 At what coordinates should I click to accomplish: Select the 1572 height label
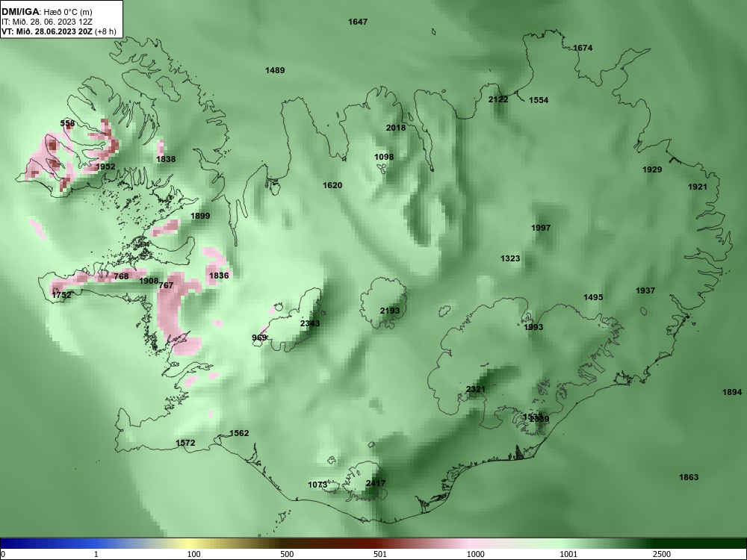(x=185, y=444)
